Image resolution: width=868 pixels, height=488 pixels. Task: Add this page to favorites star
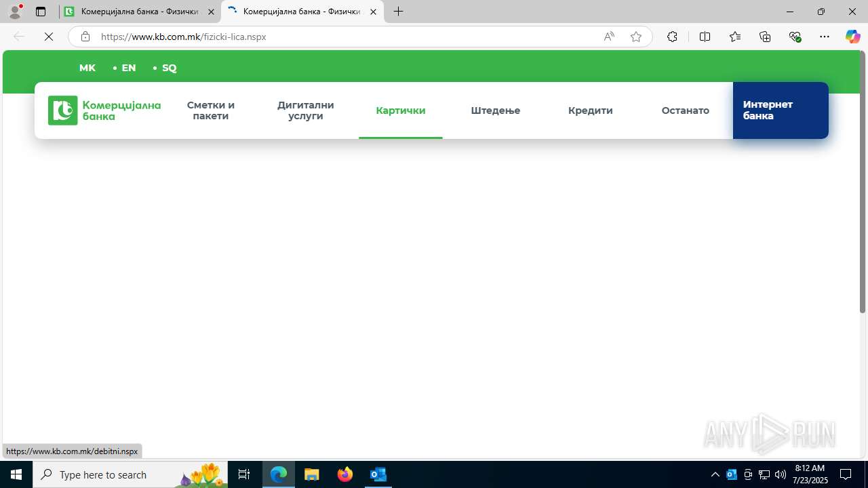point(636,37)
